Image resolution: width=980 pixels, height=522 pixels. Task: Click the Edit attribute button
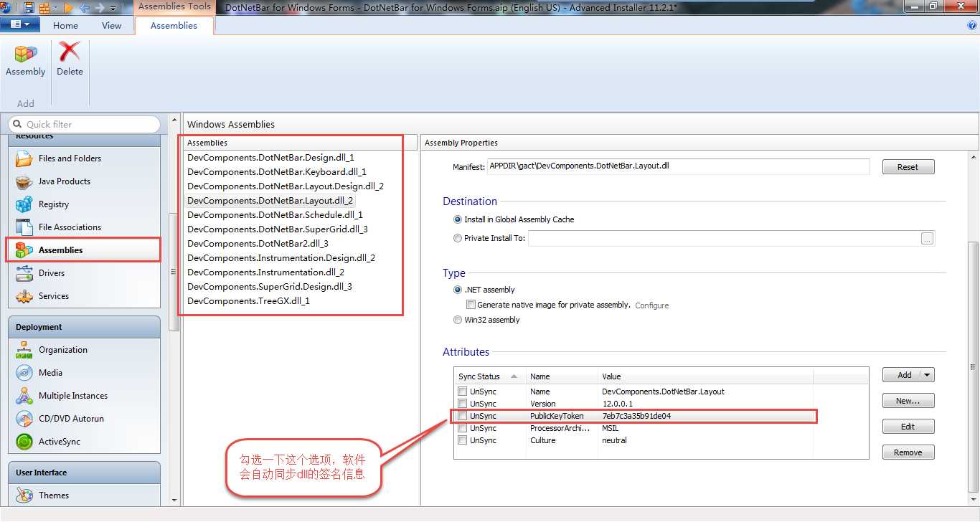908,427
